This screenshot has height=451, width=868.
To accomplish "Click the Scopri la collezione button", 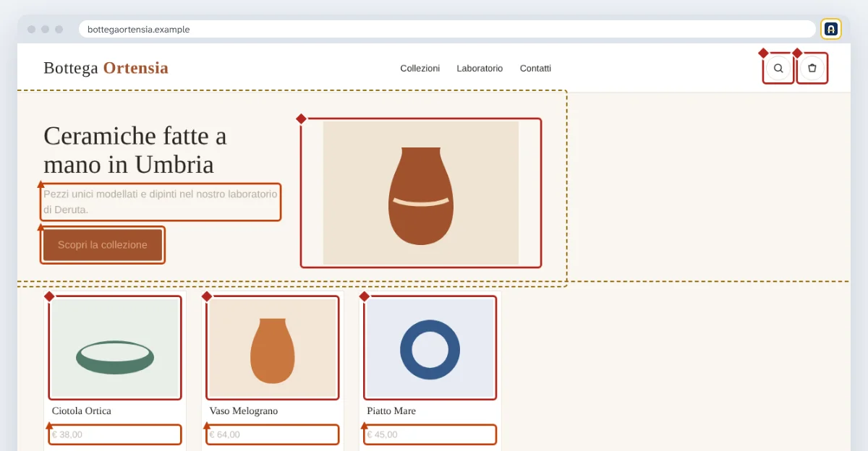I will click(x=103, y=245).
